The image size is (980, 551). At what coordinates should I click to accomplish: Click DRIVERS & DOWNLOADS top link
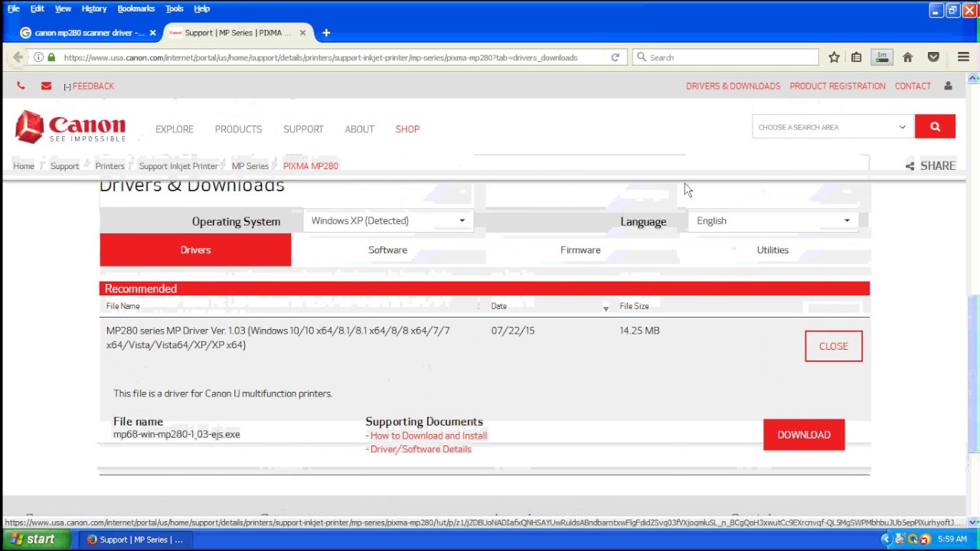733,86
